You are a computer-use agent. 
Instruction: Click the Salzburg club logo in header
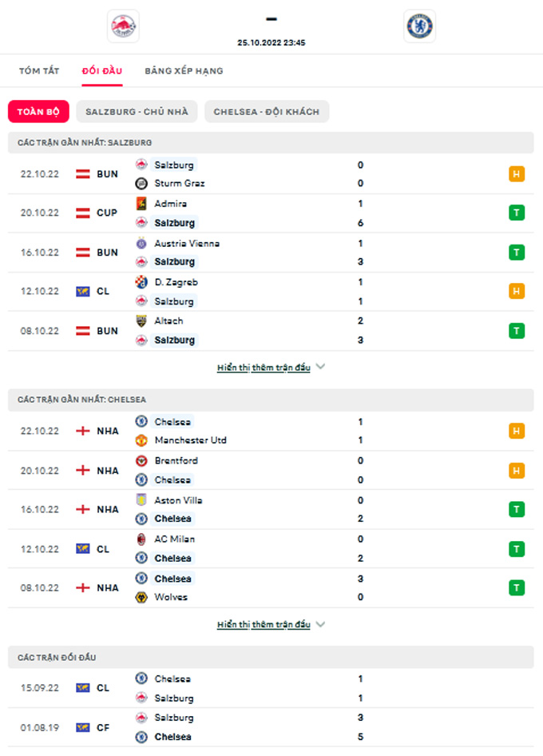[x=123, y=26]
